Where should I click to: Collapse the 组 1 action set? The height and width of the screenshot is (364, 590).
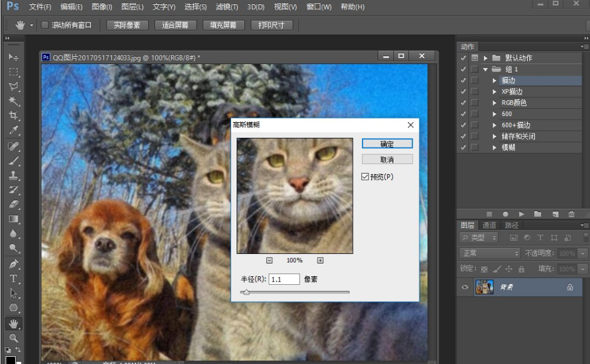(485, 69)
